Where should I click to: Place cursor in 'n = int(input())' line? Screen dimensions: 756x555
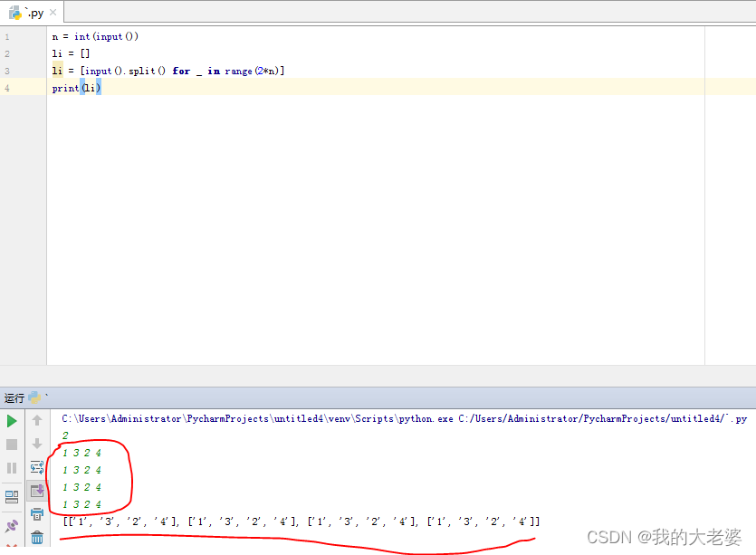[x=95, y=36]
